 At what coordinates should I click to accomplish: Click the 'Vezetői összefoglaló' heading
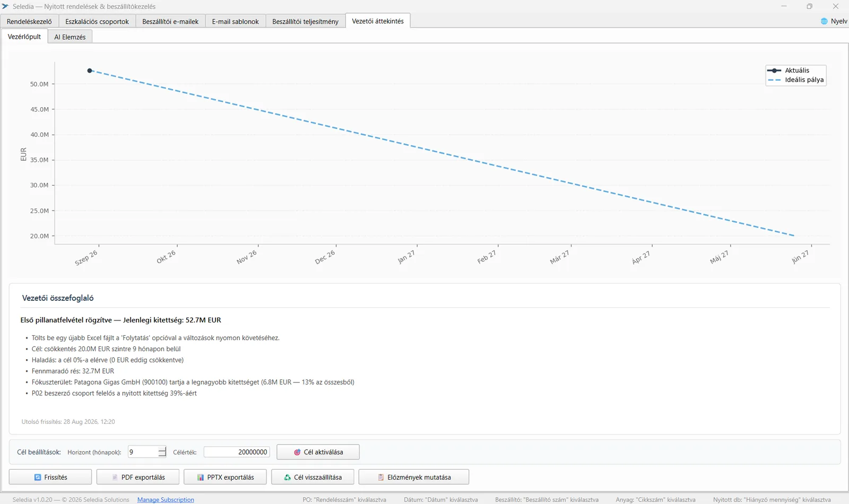click(x=58, y=298)
